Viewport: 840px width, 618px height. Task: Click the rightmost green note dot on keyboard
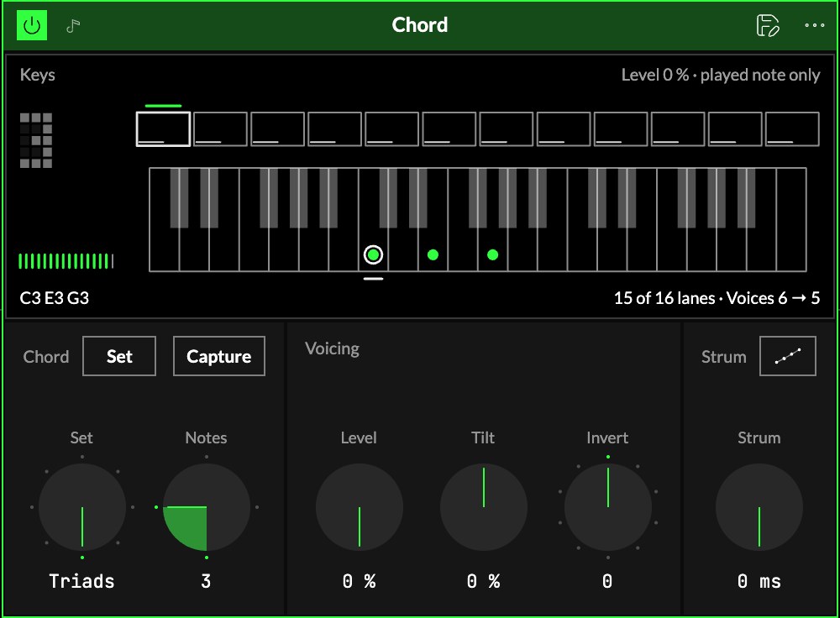click(x=493, y=255)
